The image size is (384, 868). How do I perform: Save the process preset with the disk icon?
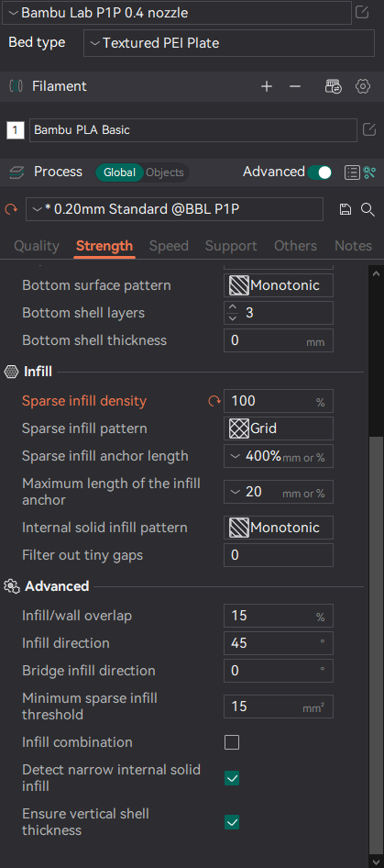[346, 209]
